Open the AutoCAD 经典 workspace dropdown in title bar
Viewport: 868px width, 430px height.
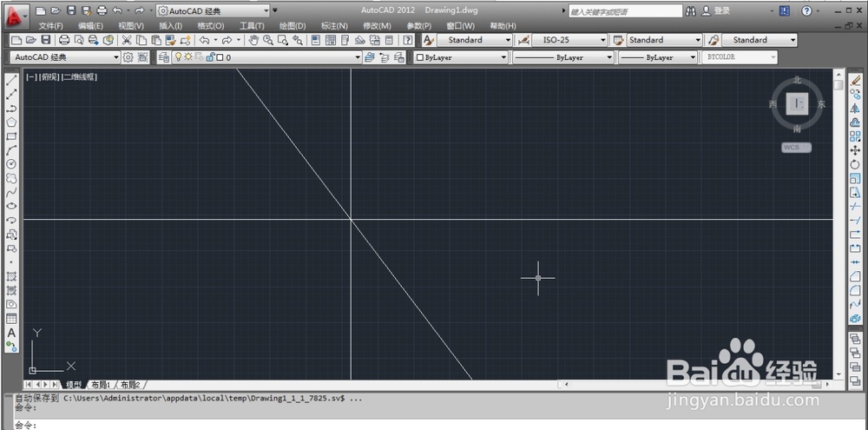(x=214, y=10)
